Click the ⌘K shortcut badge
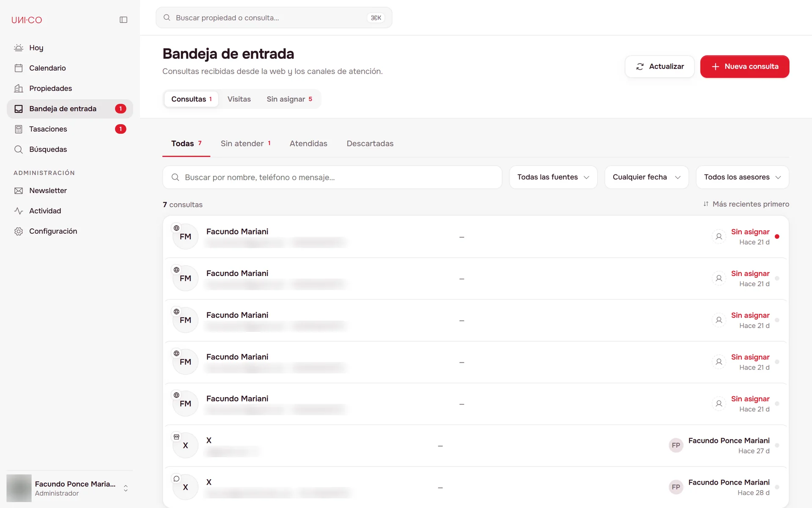The width and height of the screenshot is (812, 508). coord(376,18)
